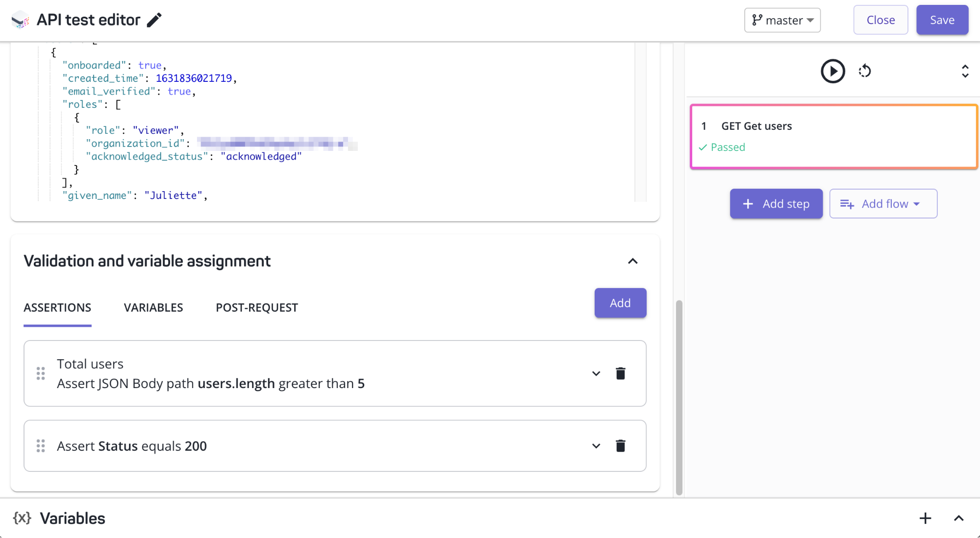Click the Add assertion button
The height and width of the screenshot is (538, 980).
point(620,303)
